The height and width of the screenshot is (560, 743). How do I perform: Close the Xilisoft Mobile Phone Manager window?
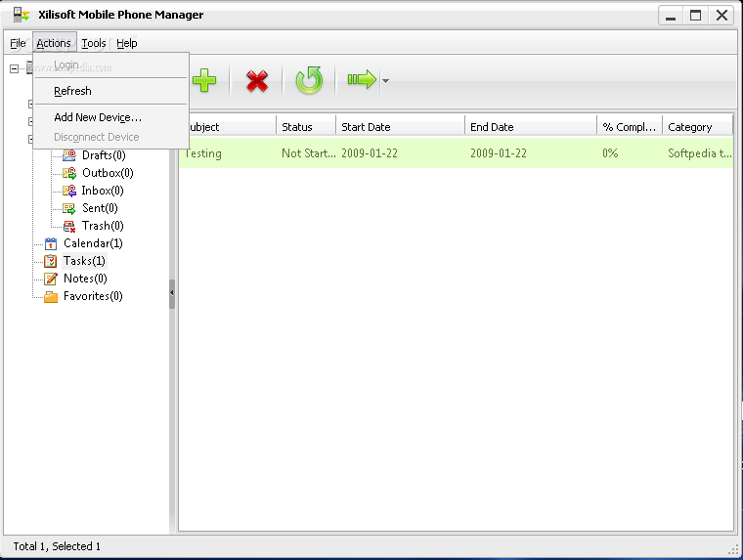pyautogui.click(x=721, y=16)
